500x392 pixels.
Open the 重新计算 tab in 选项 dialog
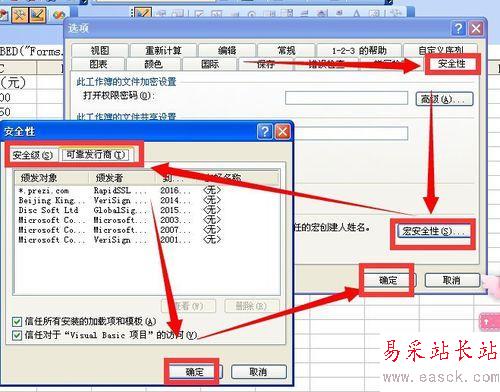click(x=163, y=50)
